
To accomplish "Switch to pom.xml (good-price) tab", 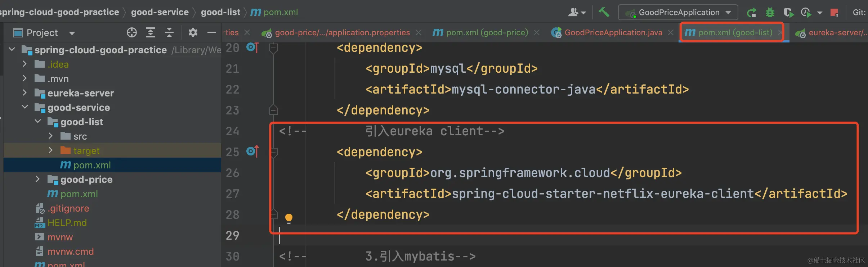I will tap(487, 33).
